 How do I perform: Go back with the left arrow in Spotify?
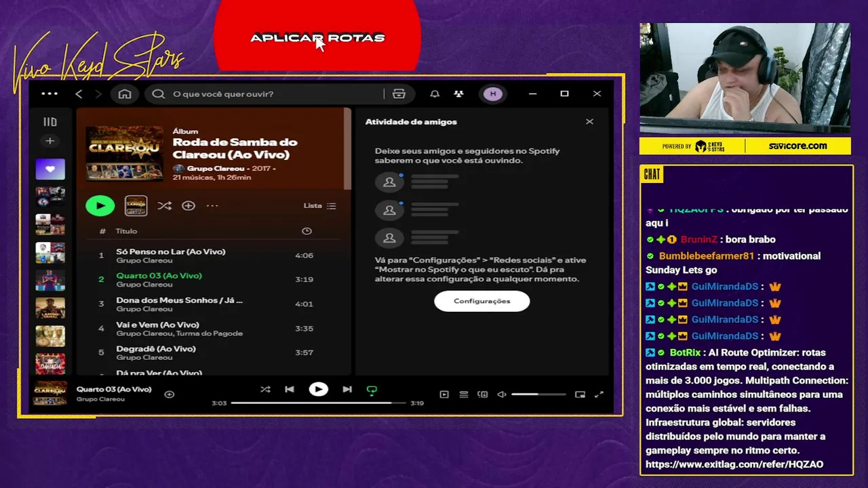pyautogui.click(x=79, y=94)
